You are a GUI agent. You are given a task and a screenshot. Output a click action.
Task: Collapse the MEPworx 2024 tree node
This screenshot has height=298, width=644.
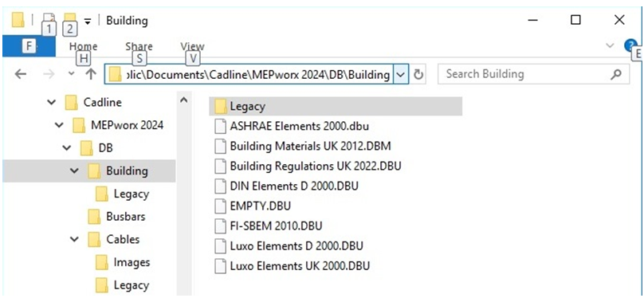click(59, 125)
